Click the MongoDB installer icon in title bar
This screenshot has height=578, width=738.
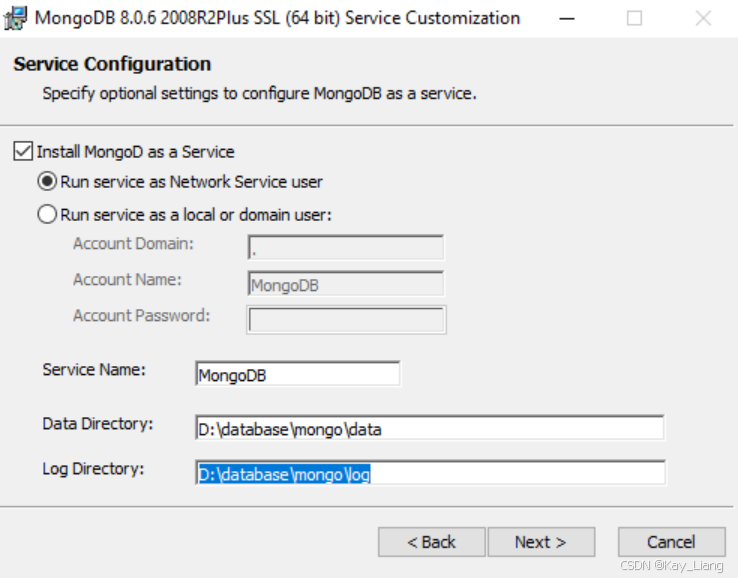(x=15, y=18)
